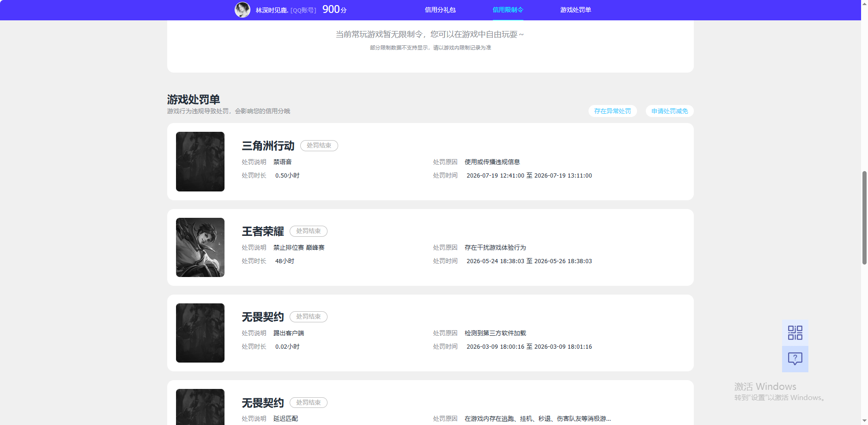Image resolution: width=868 pixels, height=425 pixels.
Task: Click the [QQ账号] account label
Action: 303,10
